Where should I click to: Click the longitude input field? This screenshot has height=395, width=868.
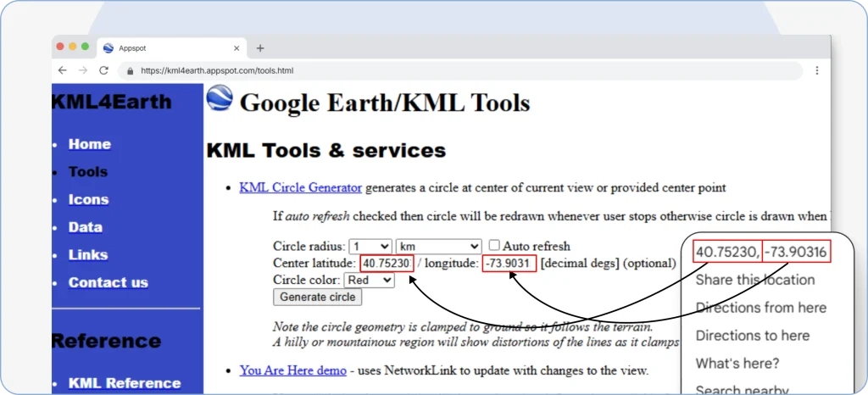509,264
